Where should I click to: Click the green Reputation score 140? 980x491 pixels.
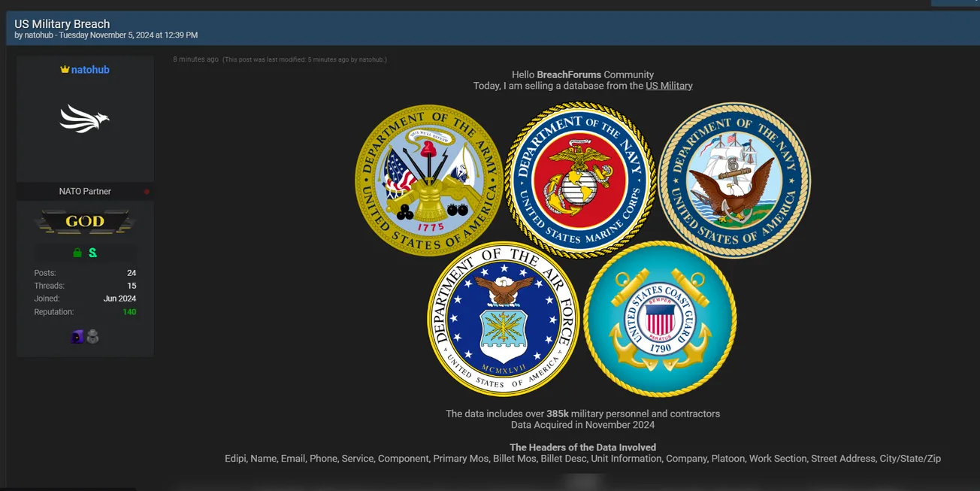129,311
